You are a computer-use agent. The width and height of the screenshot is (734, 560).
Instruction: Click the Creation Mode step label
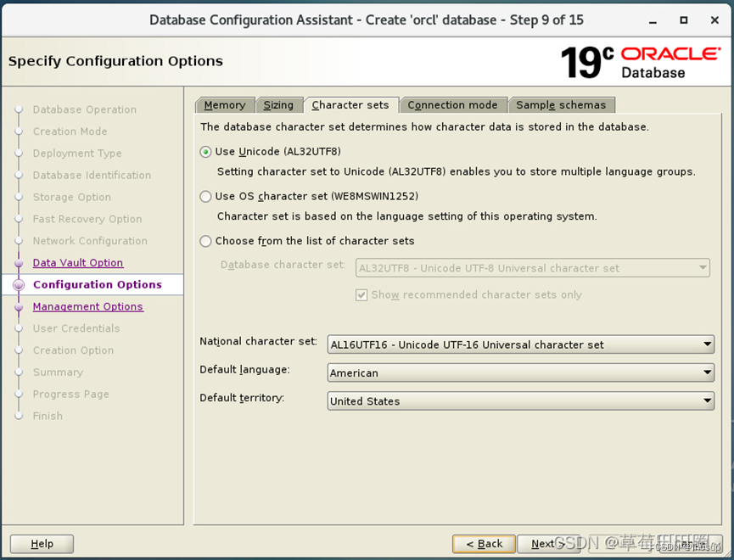[x=70, y=132]
